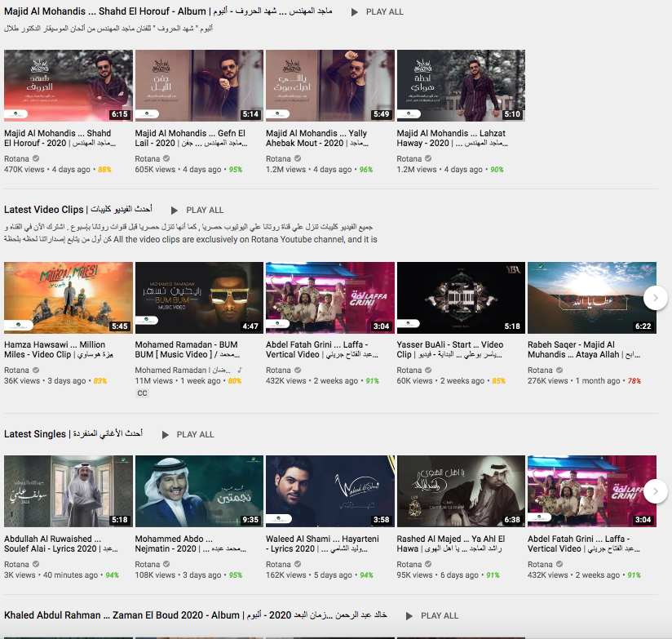This screenshot has height=639, width=672.
Task: Click title Yasser BuAli - Start ... Video Clip
Action: pyautogui.click(x=450, y=349)
